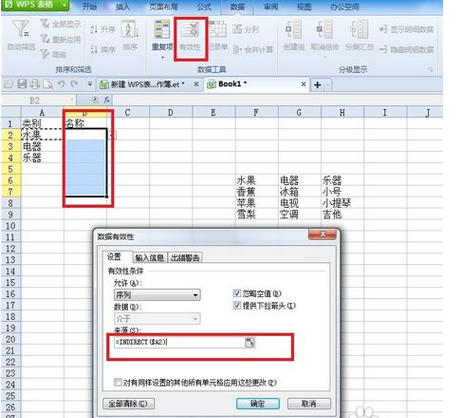Open the 出错警告 tab in validation dialog
Viewport: 460px width, 418px height.
point(185,258)
